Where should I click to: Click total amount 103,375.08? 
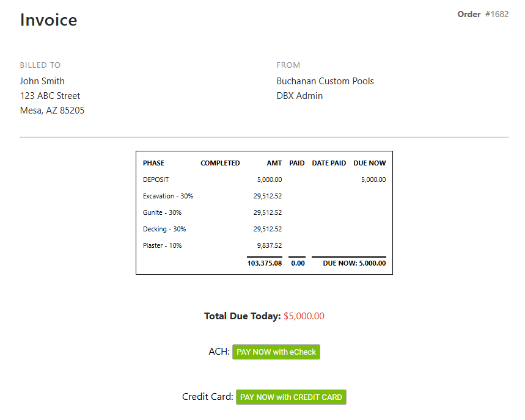coord(265,263)
